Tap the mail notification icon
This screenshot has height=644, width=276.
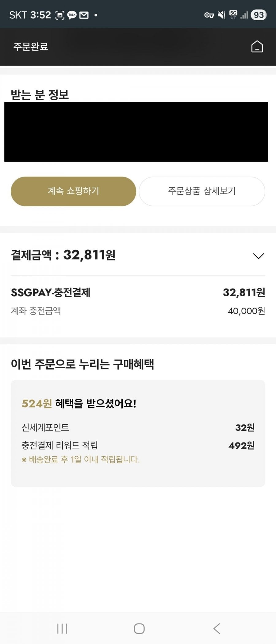click(x=84, y=15)
